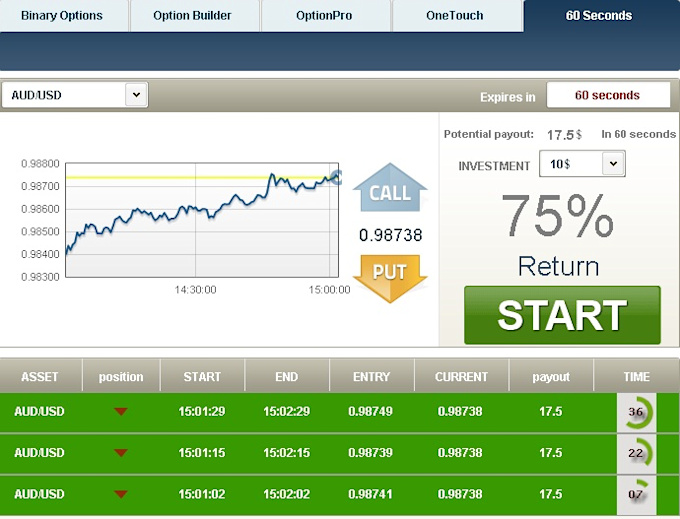Image resolution: width=680 pixels, height=519 pixels.
Task: Click the payout column header
Action: coord(551,376)
